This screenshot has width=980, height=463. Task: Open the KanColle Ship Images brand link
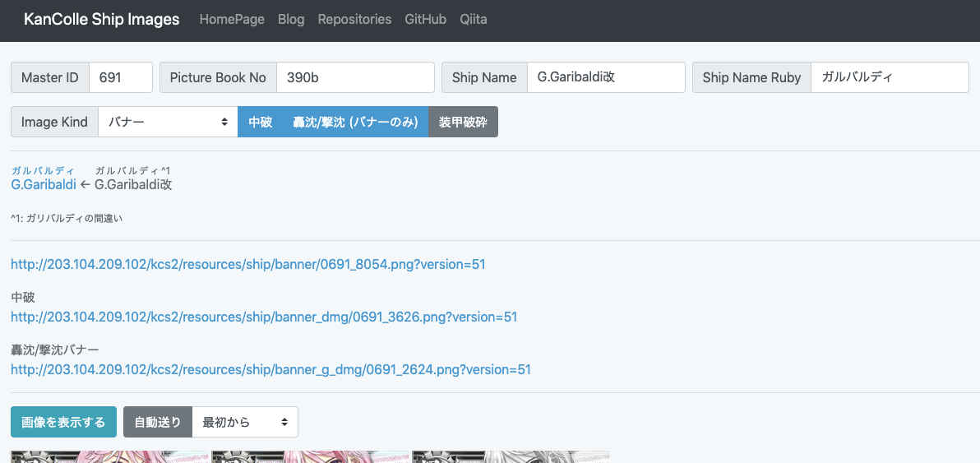tap(101, 20)
